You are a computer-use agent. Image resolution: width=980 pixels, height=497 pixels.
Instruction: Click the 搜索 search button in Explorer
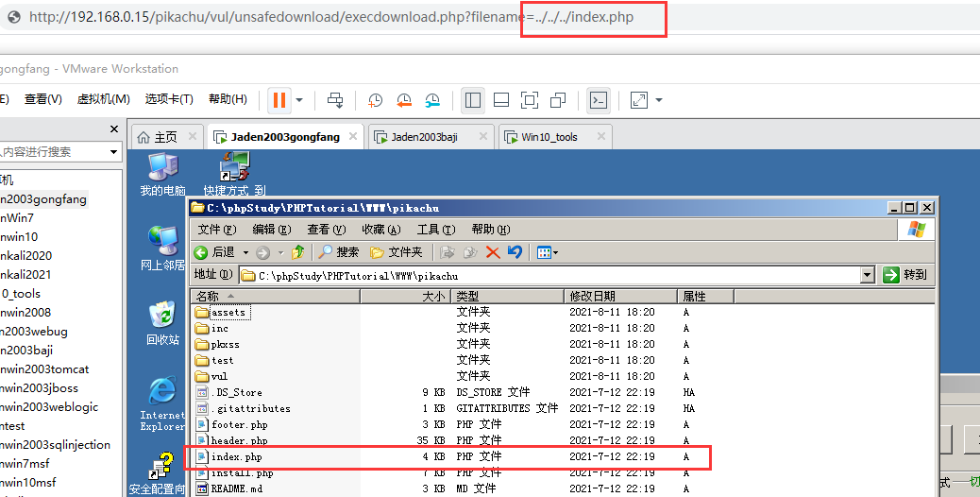339,252
